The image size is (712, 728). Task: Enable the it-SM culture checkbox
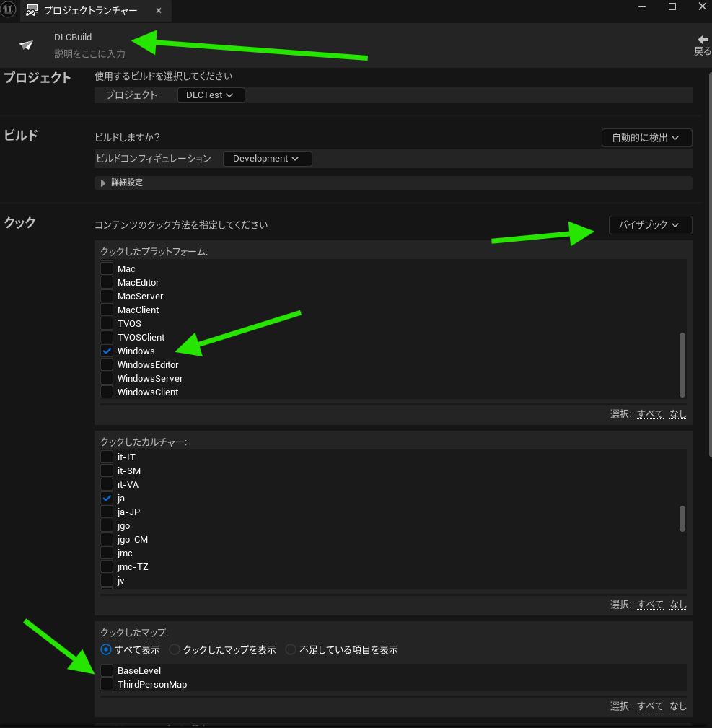click(x=107, y=471)
